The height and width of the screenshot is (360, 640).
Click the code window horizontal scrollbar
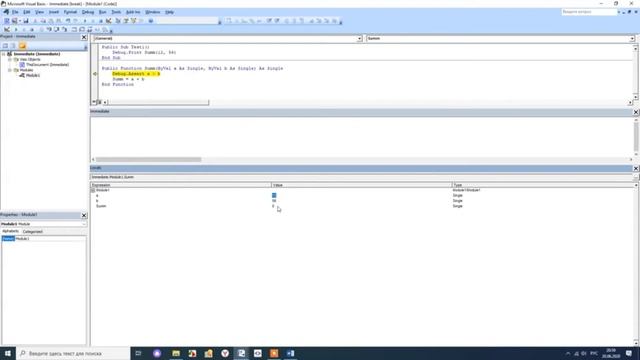(158, 102)
